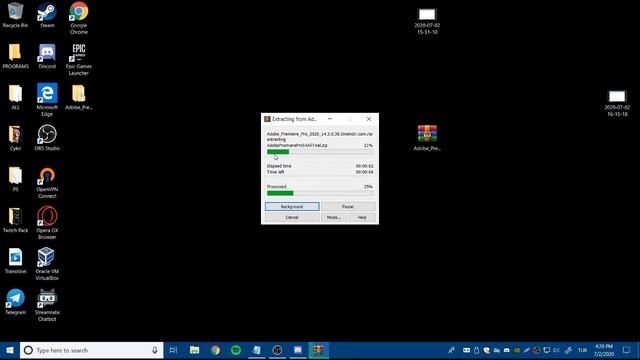This screenshot has height=360, width=640.
Task: Close the Extracting dialog window
Action: tap(369, 119)
